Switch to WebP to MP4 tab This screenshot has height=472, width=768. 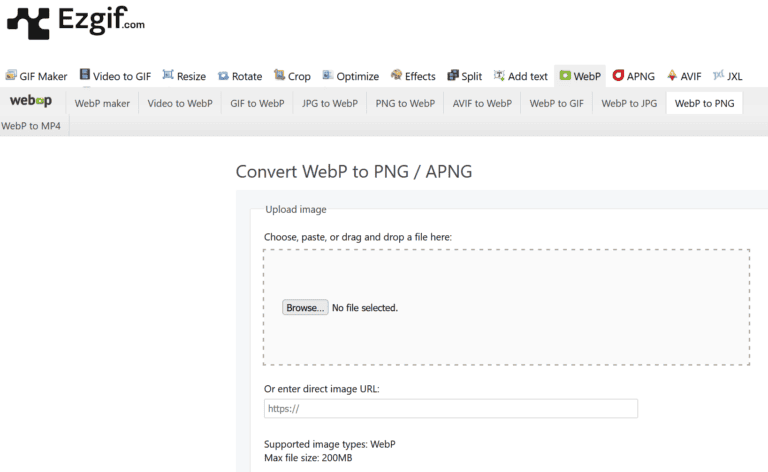(x=31, y=126)
